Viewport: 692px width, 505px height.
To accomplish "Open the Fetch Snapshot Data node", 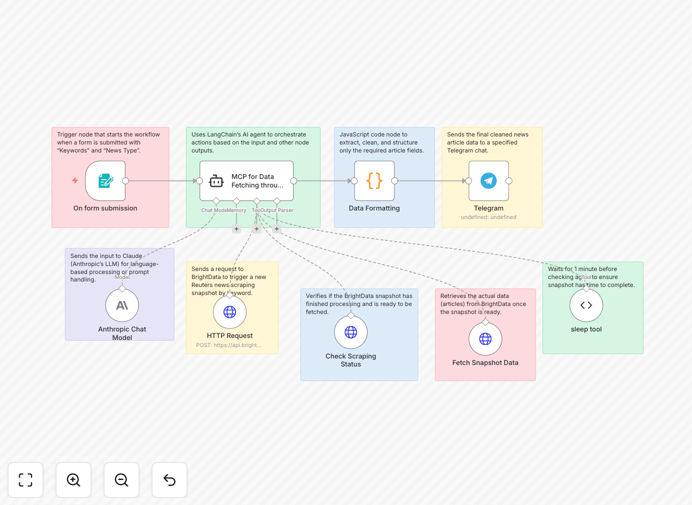I will click(485, 339).
